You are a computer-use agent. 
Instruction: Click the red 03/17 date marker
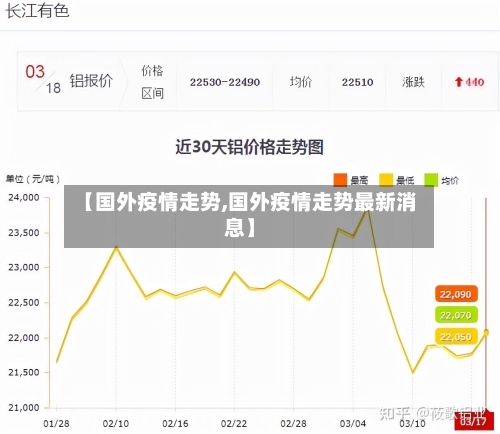point(474,422)
